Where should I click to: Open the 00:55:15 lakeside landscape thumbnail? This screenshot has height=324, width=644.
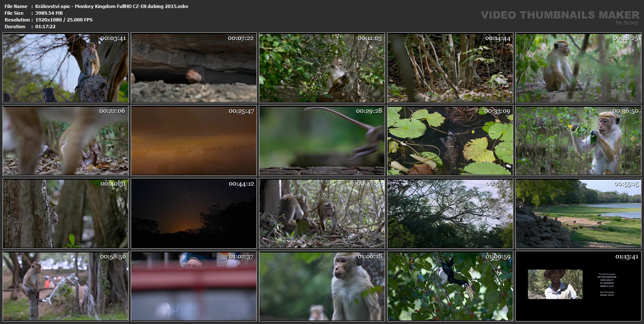pos(578,213)
